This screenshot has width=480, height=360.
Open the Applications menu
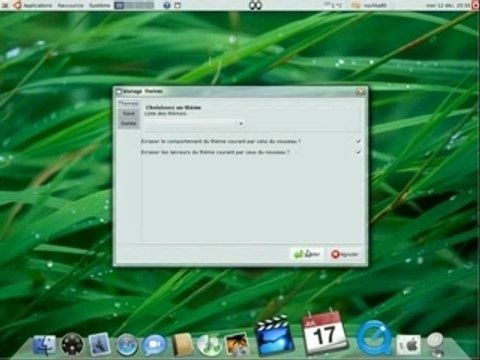point(37,5)
